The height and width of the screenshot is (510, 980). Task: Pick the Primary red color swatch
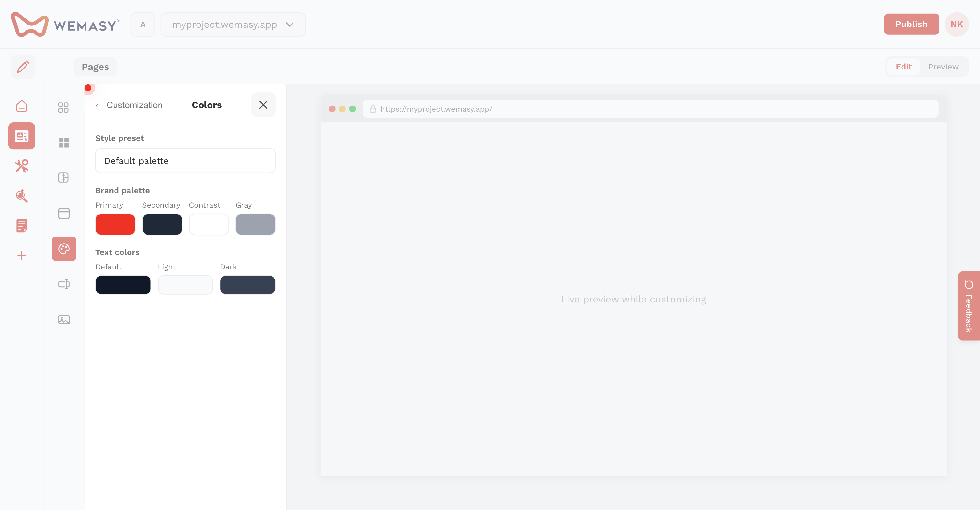click(x=115, y=224)
